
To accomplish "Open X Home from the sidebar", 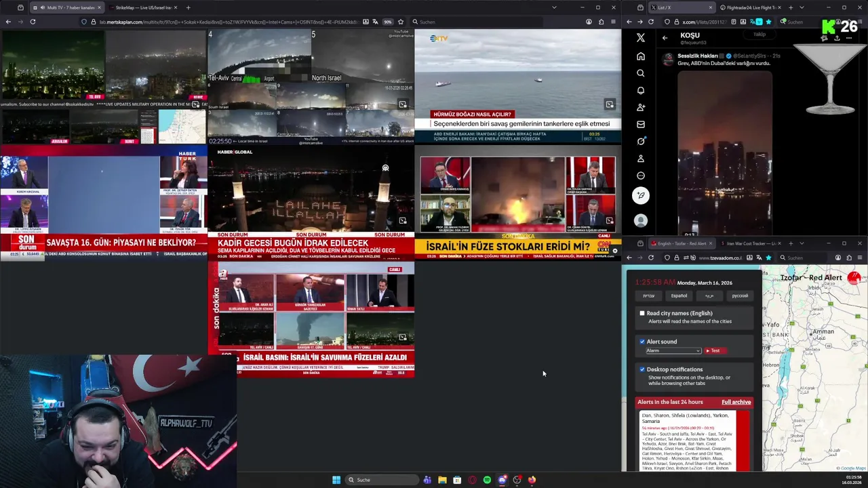I will 641,56.
